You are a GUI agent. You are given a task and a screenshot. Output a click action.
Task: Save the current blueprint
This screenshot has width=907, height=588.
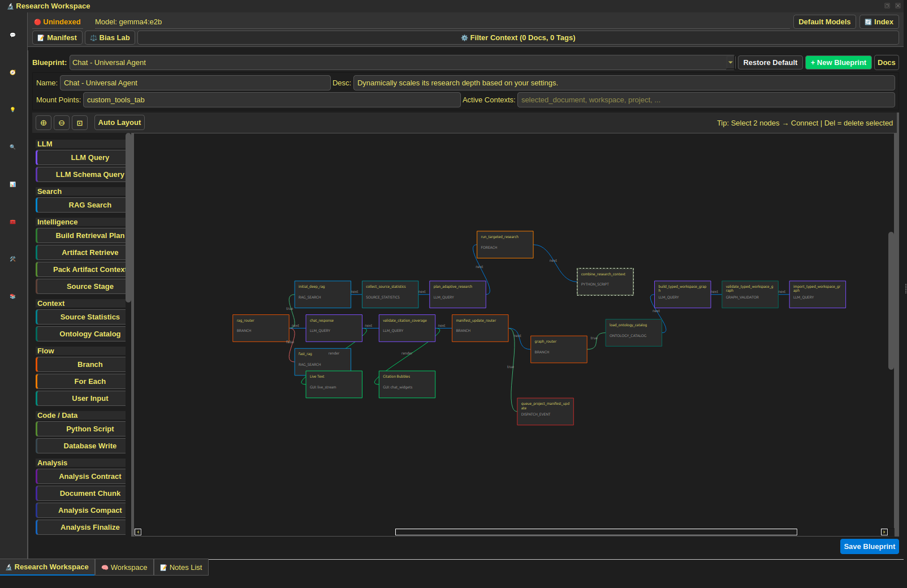(870, 547)
